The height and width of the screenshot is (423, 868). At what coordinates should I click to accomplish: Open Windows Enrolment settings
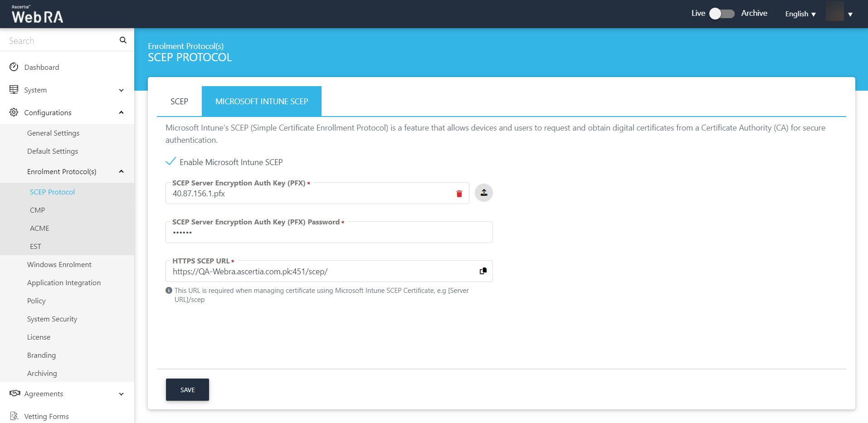pyautogui.click(x=59, y=264)
